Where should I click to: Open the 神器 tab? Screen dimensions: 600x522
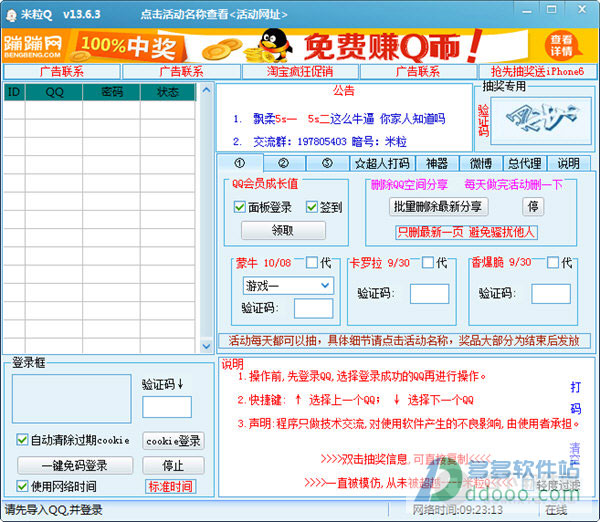[437, 164]
